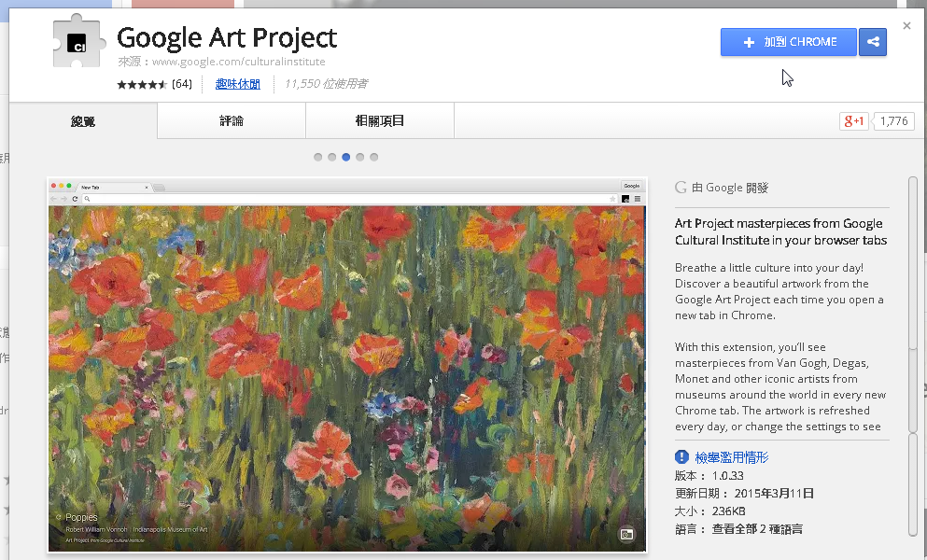Click the size value 236KB
This screenshot has width=927, height=560.
tap(728, 511)
